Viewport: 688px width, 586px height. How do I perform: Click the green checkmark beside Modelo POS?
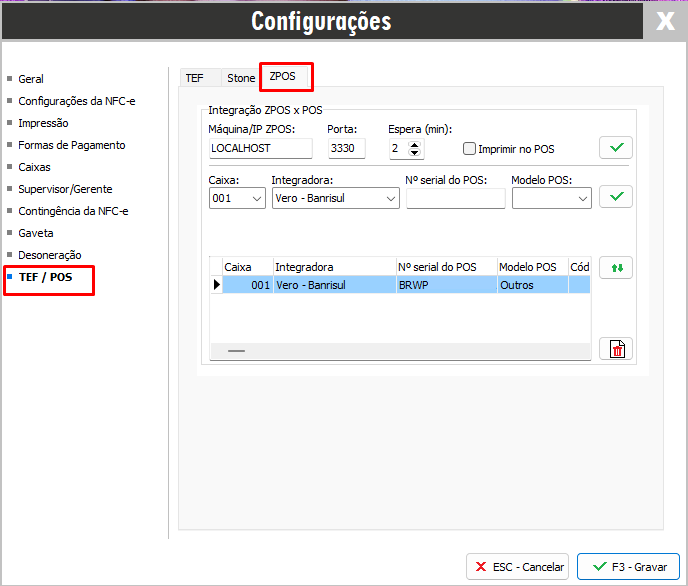(x=616, y=197)
